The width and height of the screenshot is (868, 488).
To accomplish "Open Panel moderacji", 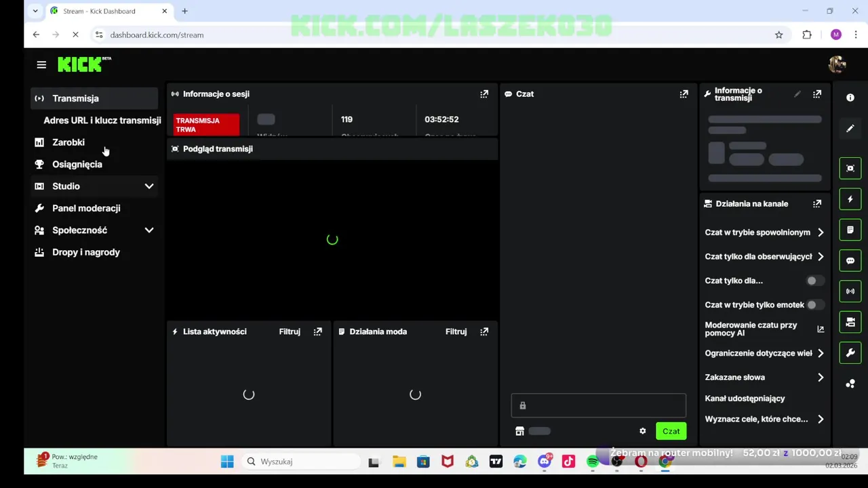I will [86, 208].
